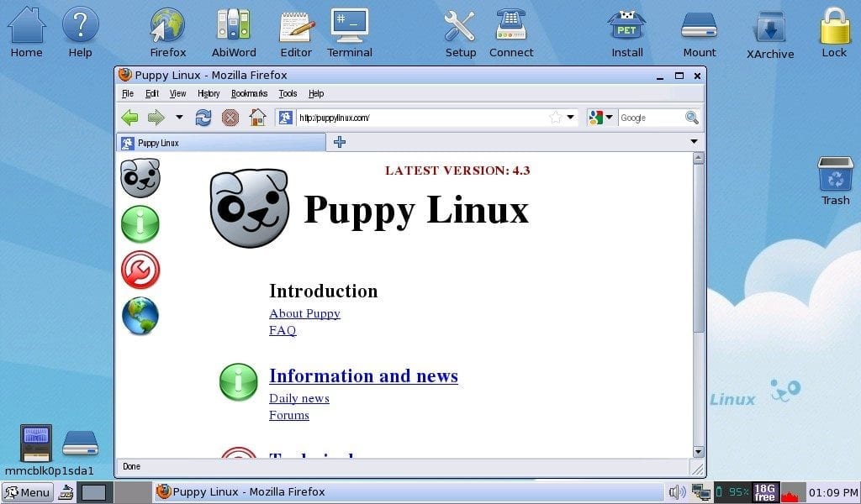Click the taskbar volume speaker icon
Screen dimensions: 861x504
tap(677, 492)
